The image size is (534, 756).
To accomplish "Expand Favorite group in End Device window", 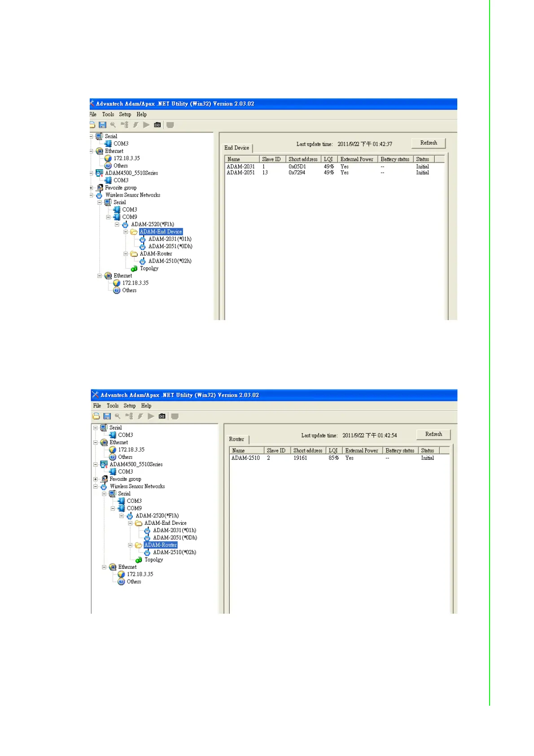I will (91, 188).
